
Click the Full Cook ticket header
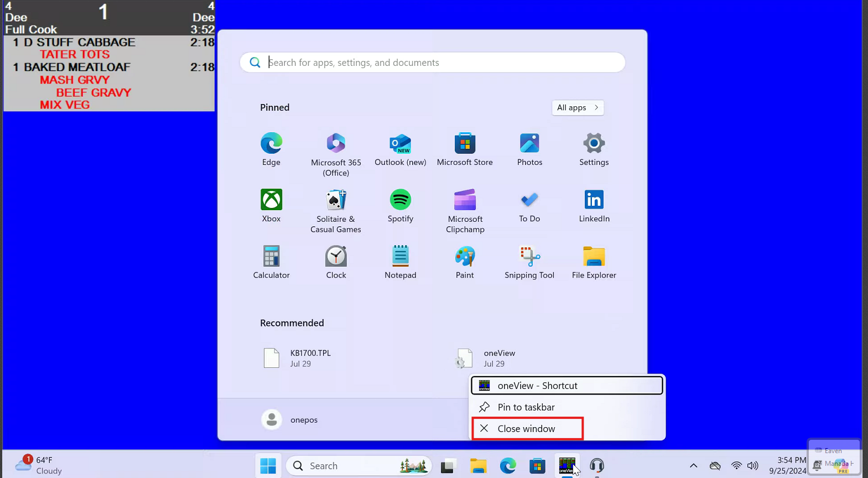click(x=110, y=18)
